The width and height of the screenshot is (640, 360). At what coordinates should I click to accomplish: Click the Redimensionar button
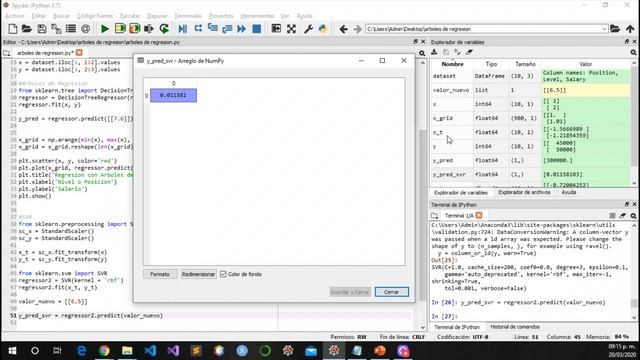pos(198,274)
